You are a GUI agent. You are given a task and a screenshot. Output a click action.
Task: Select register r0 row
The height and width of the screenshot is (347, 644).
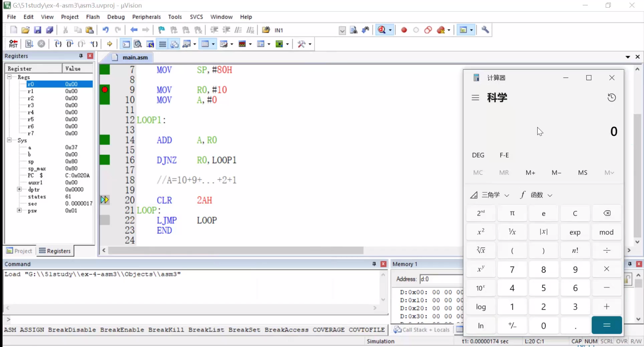coord(48,84)
